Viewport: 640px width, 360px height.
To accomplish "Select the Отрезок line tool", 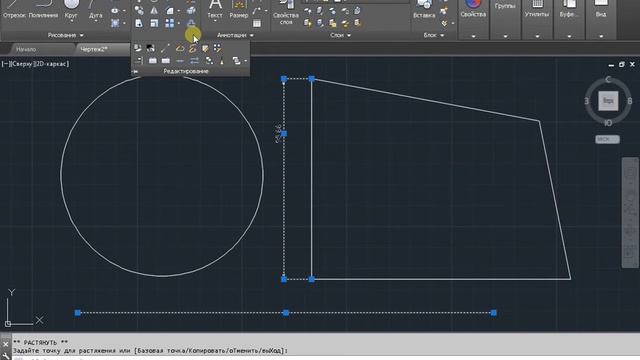I will point(14,10).
